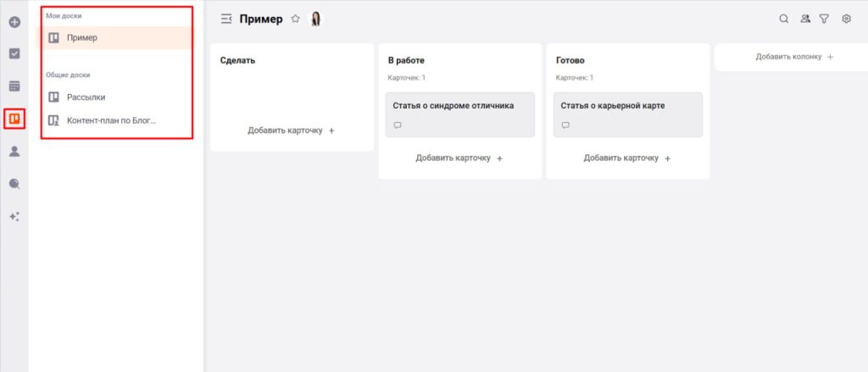The width and height of the screenshot is (868, 372).
Task: Collapse the boards list panel toggle
Action: point(225,19)
